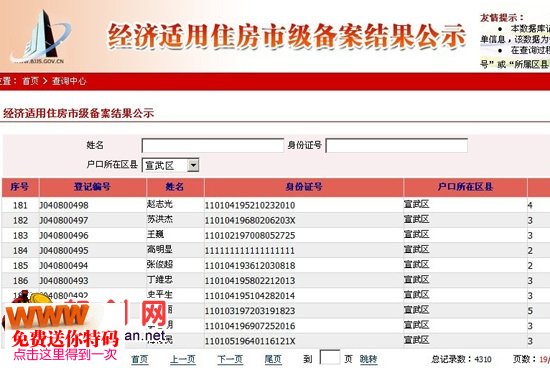Click the 登记编号 column header
The height and width of the screenshot is (368, 550).
click(93, 187)
